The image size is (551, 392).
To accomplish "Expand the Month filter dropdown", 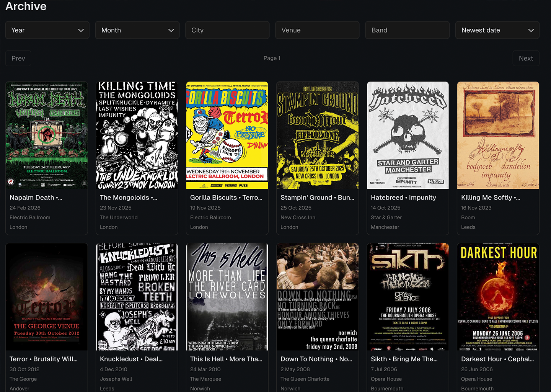I will click(137, 30).
